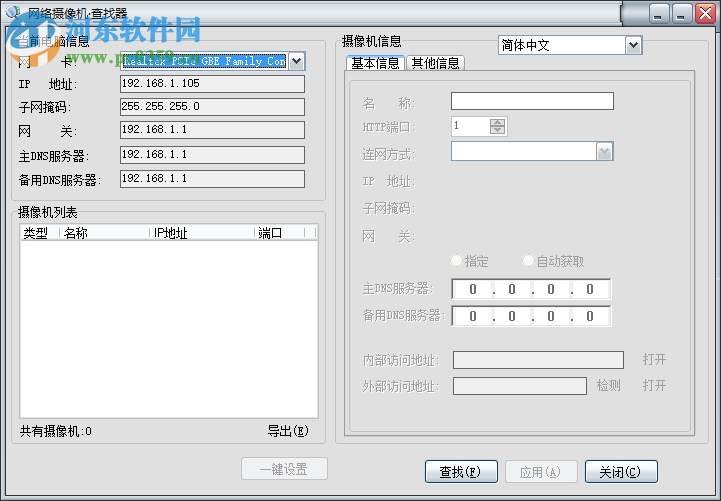Image resolution: width=721 pixels, height=501 pixels.
Task: Switch to the 基本信息 tab
Action: pyautogui.click(x=375, y=63)
